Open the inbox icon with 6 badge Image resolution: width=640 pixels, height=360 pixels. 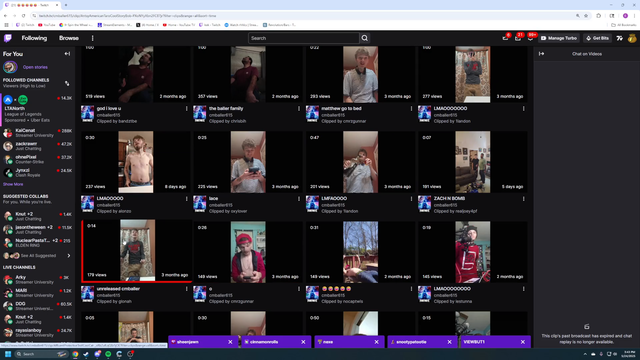505,38
